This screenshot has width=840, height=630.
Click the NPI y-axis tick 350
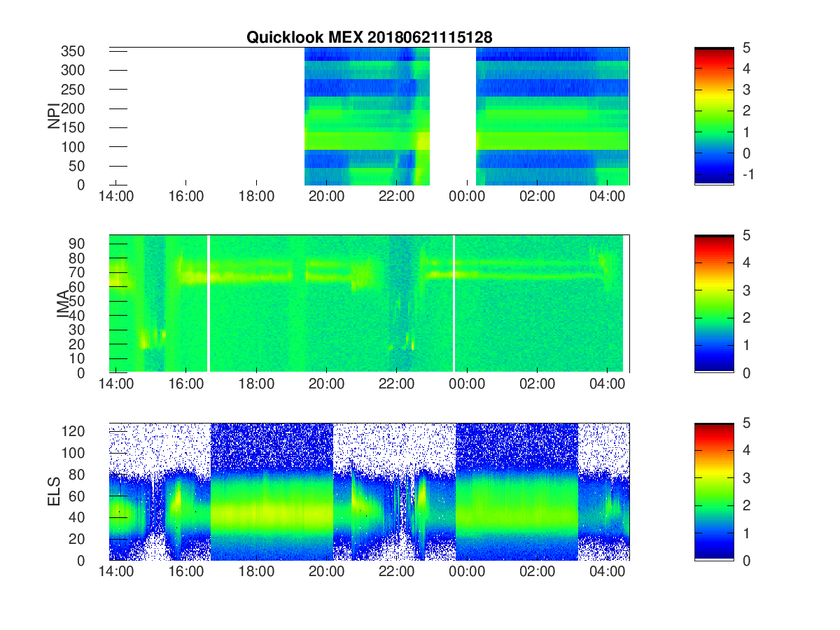73,51
